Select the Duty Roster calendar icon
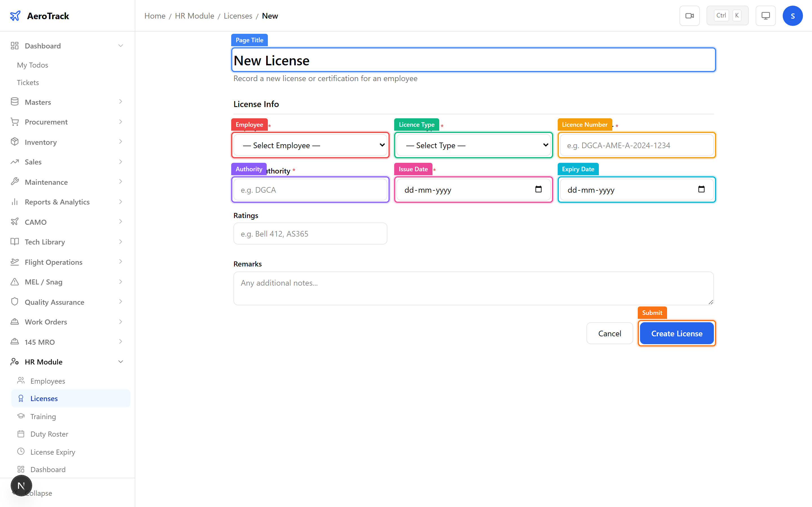 point(21,433)
